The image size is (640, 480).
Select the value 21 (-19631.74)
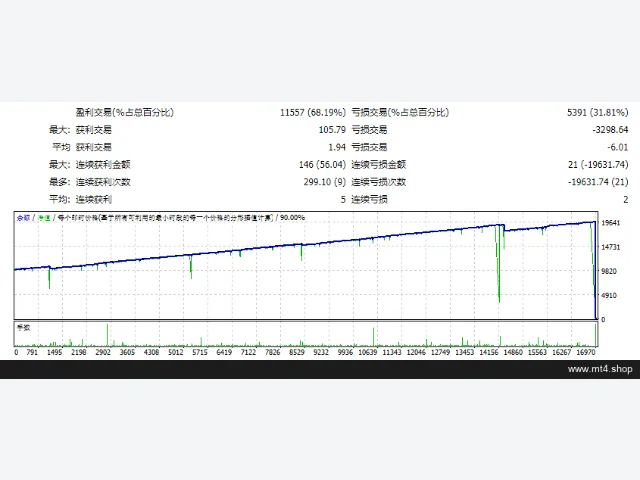pos(598,164)
